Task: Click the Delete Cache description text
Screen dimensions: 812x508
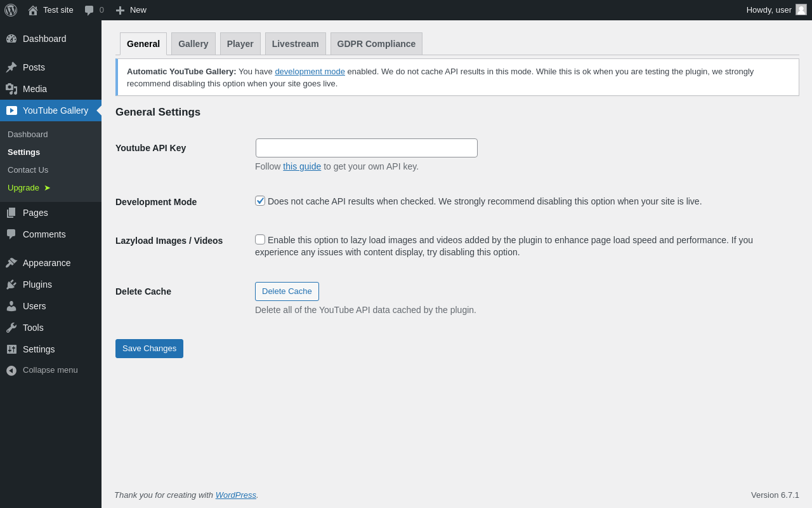Action: (x=365, y=310)
